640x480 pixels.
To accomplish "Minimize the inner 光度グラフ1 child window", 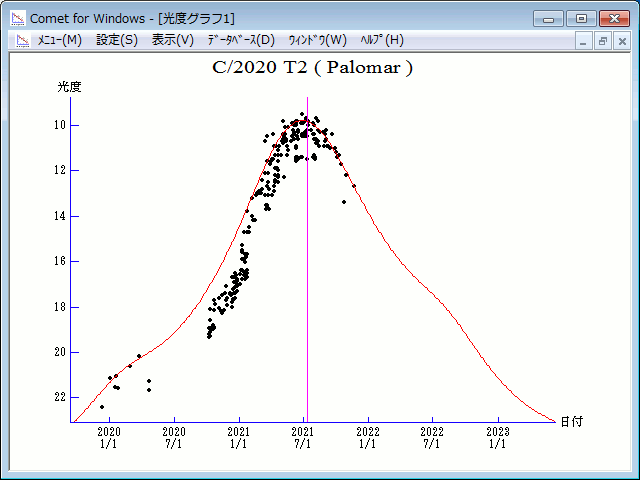I will tap(583, 41).
